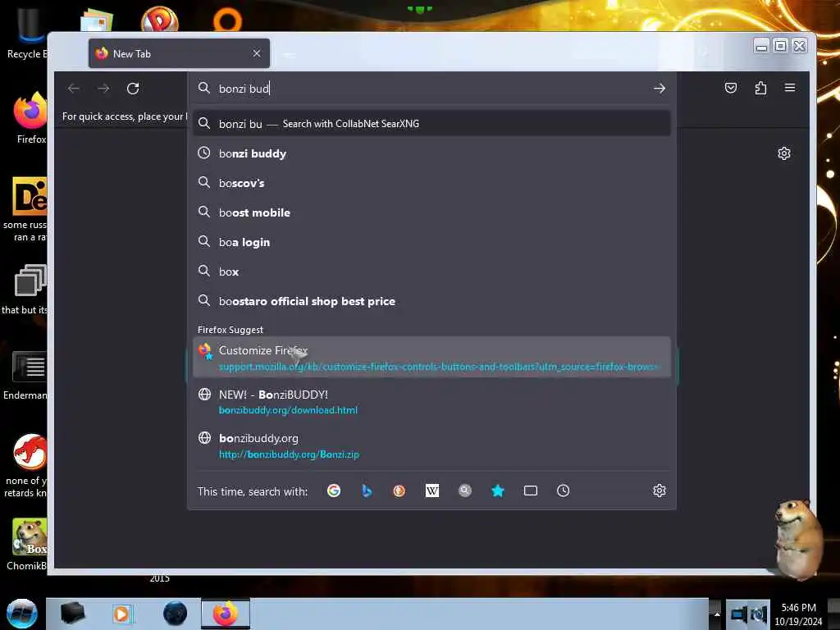Image resolution: width=840 pixels, height=630 pixels.
Task: Search open tabs via tab icon
Action: (x=531, y=491)
